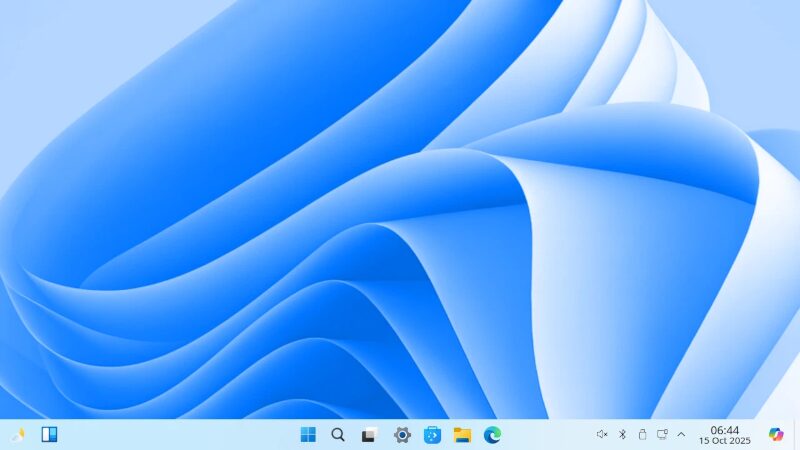Expand hidden tray icons chevron
The height and width of the screenshot is (450, 800).
pos(681,434)
